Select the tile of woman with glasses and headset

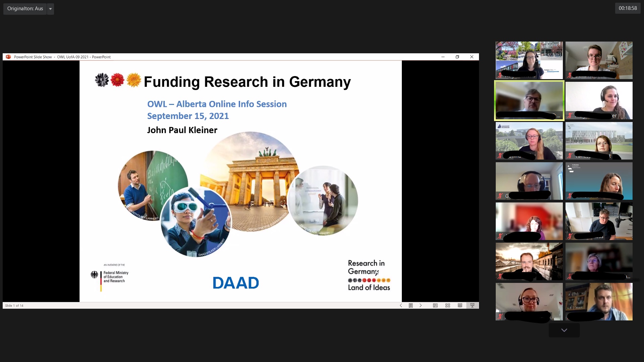529,302
